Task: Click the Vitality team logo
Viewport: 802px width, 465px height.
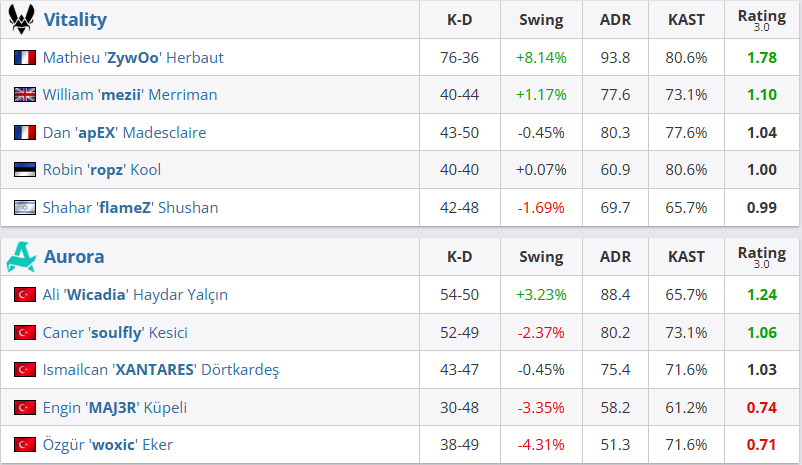Action: 24,19
